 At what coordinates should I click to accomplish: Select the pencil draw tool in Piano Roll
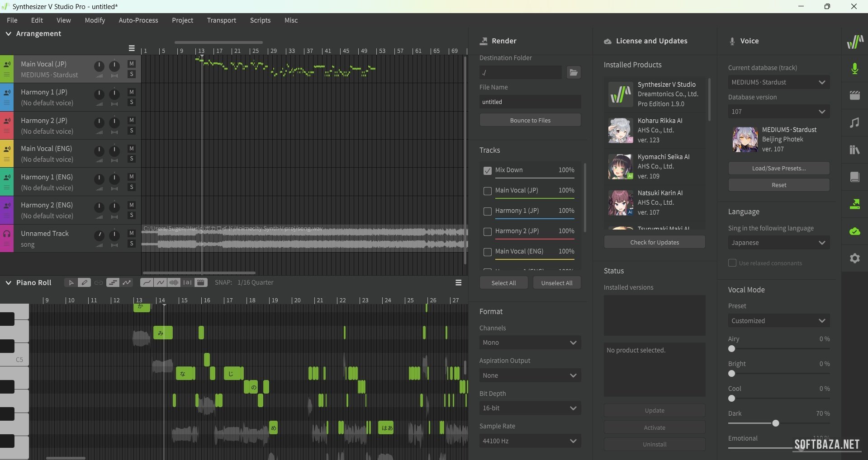click(84, 282)
